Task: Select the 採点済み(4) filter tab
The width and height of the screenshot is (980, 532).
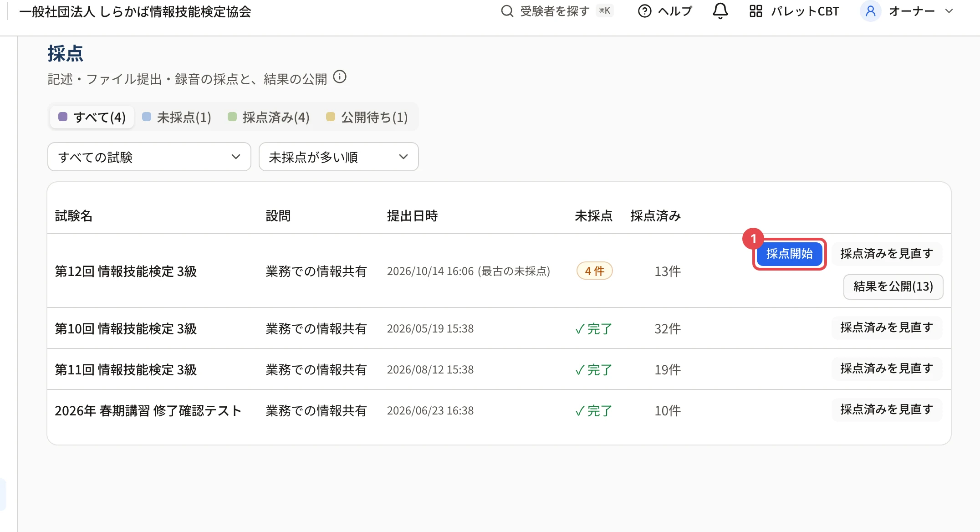Action: [x=269, y=117]
